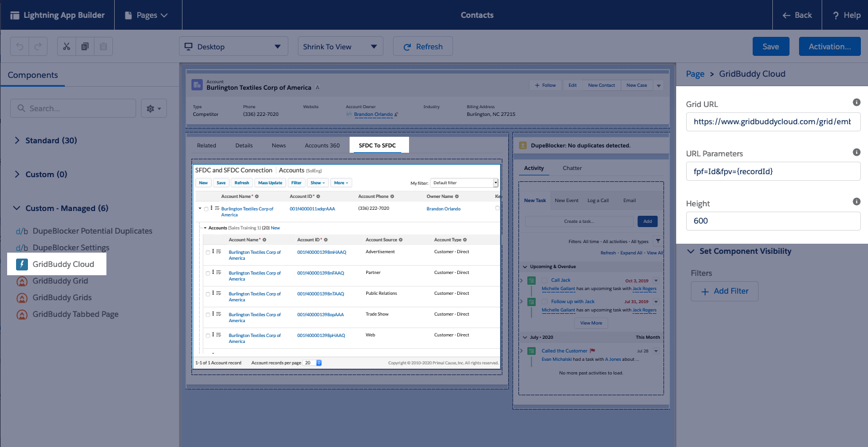Click the Call Jack task icon
The height and width of the screenshot is (447, 868).
point(532,280)
